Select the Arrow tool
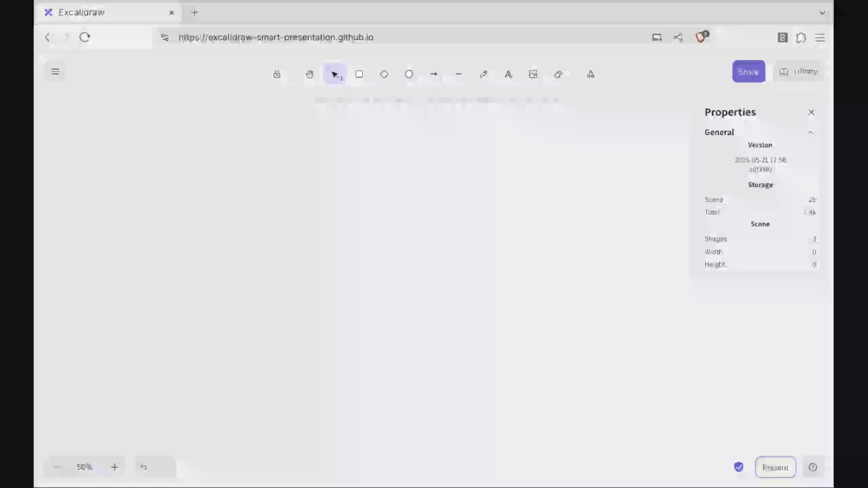 [434, 74]
